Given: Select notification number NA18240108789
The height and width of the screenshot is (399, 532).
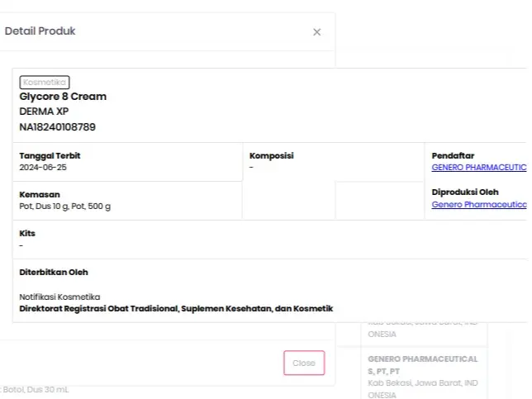Looking at the screenshot, I should 57,127.
